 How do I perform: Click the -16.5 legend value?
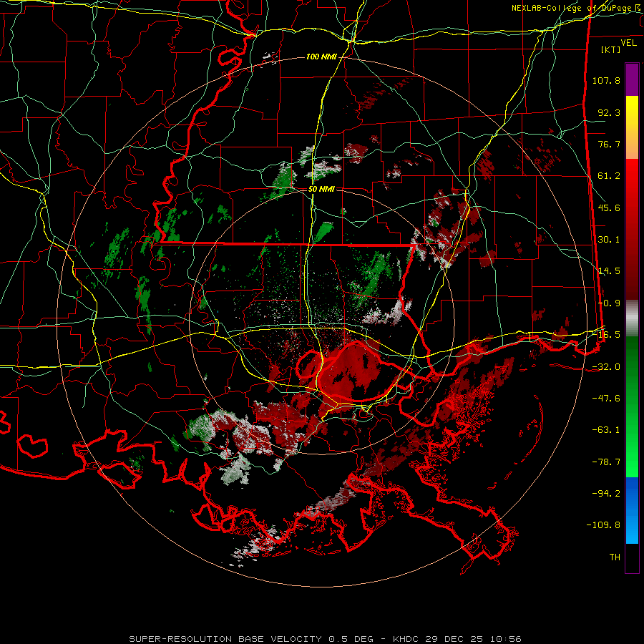pos(606,335)
